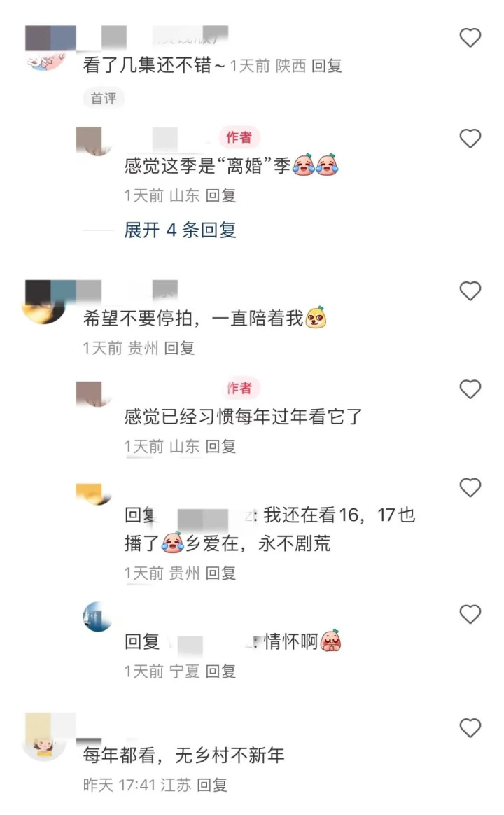This screenshot has height=815, width=504.
Task: Open avatar of the 希望不要停拍 commenter
Action: point(44,302)
